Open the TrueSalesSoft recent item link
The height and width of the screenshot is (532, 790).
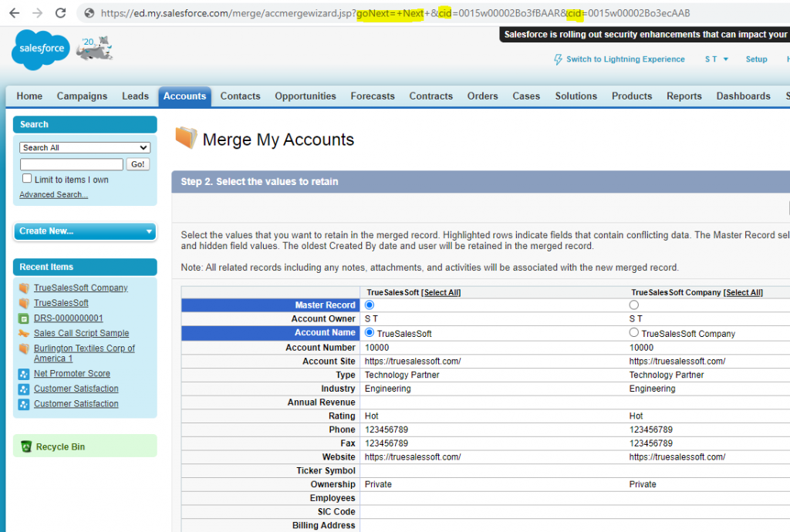61,303
